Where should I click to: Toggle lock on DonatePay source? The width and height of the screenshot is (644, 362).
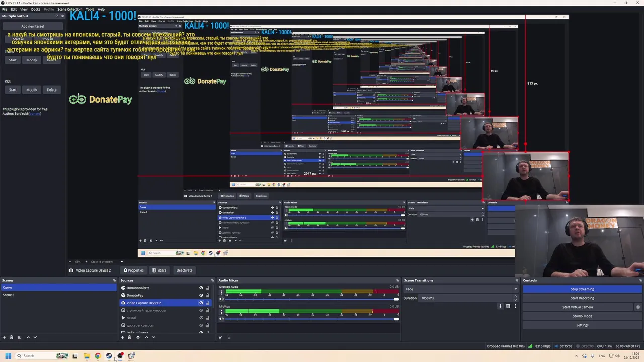(x=207, y=295)
